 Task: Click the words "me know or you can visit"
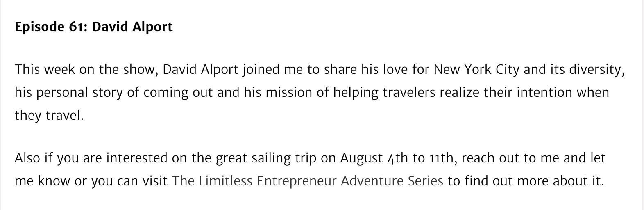tap(91, 181)
